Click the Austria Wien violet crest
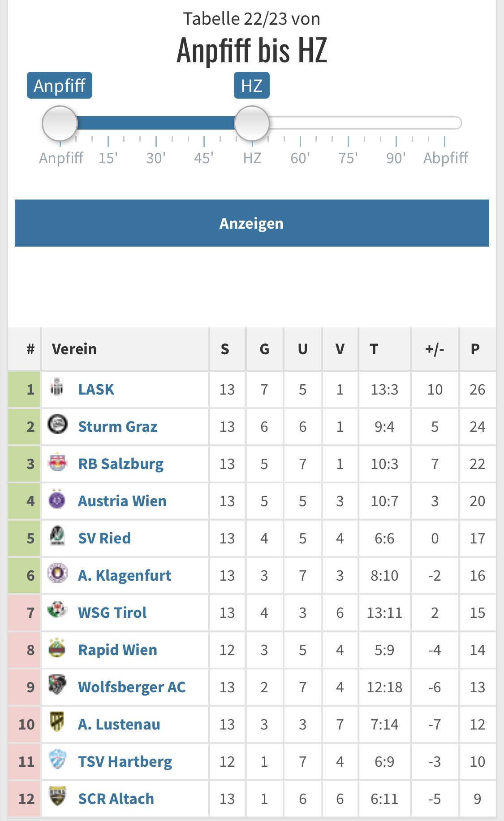 pos(57,500)
